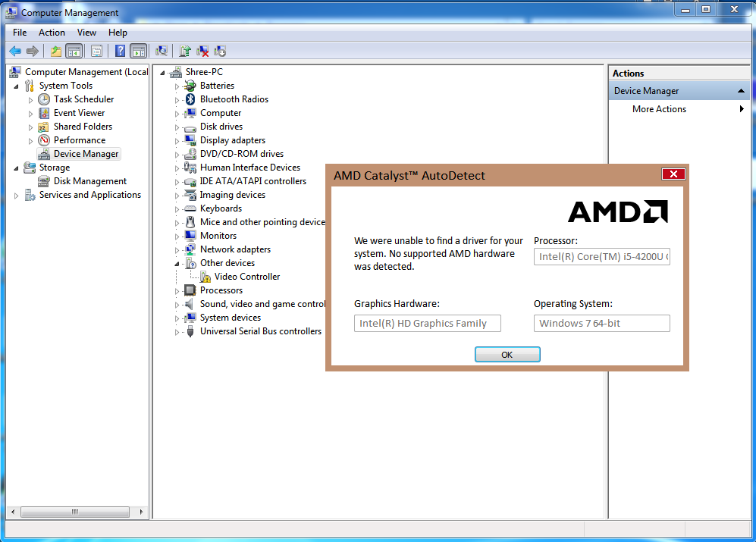756x542 pixels.
Task: Click the Operating System field showing Windows 7
Action: (x=601, y=323)
